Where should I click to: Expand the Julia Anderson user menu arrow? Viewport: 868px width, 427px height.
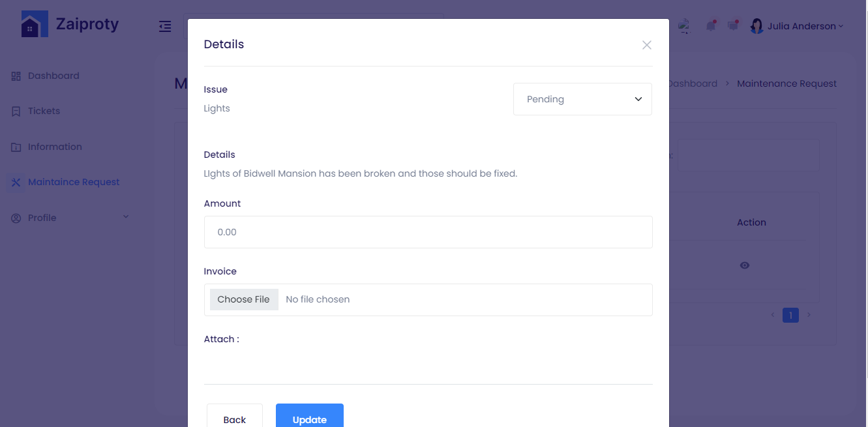(841, 27)
